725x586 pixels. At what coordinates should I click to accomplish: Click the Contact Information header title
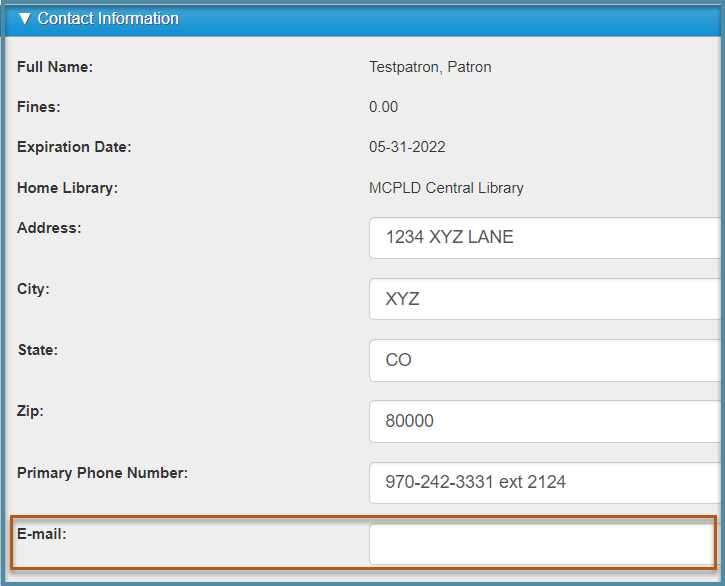click(x=108, y=19)
